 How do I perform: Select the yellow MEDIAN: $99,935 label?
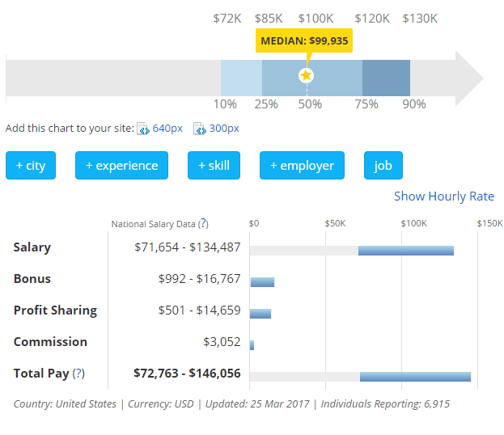tap(305, 40)
